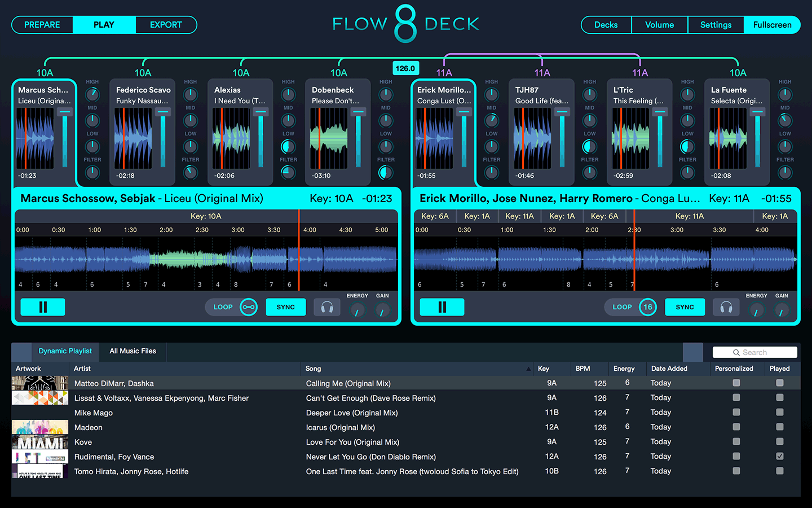Viewport: 812px width, 508px height.
Task: Toggle LOOP on the left deck
Action: pos(223,307)
